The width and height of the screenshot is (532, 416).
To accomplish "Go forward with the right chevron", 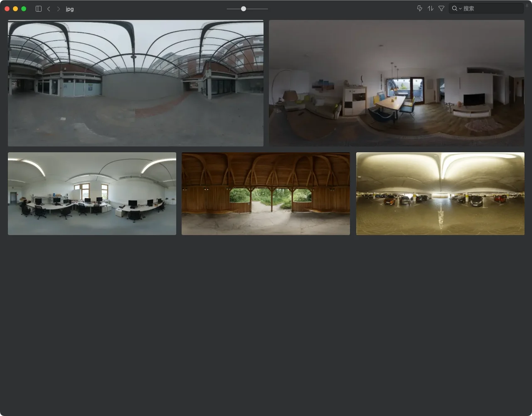I will click(58, 9).
